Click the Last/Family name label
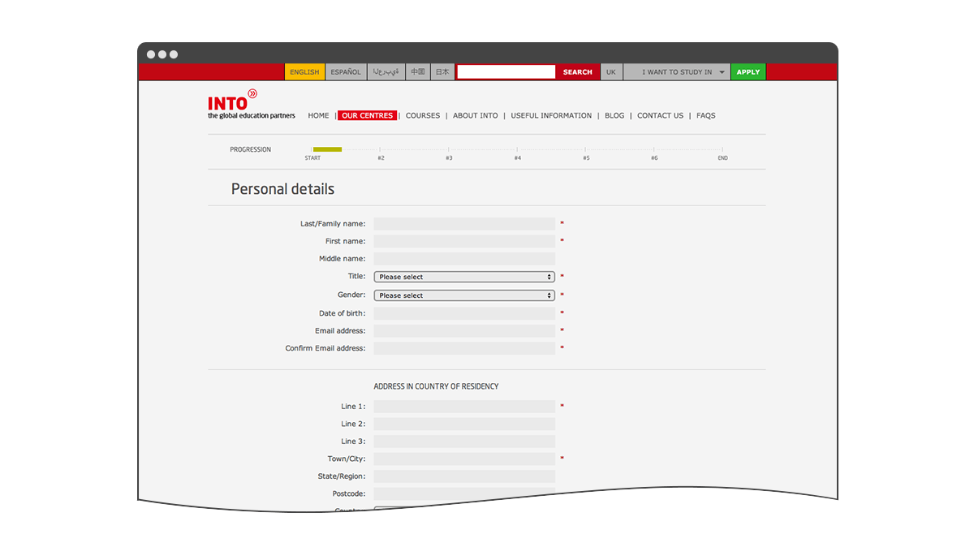 pyautogui.click(x=333, y=224)
